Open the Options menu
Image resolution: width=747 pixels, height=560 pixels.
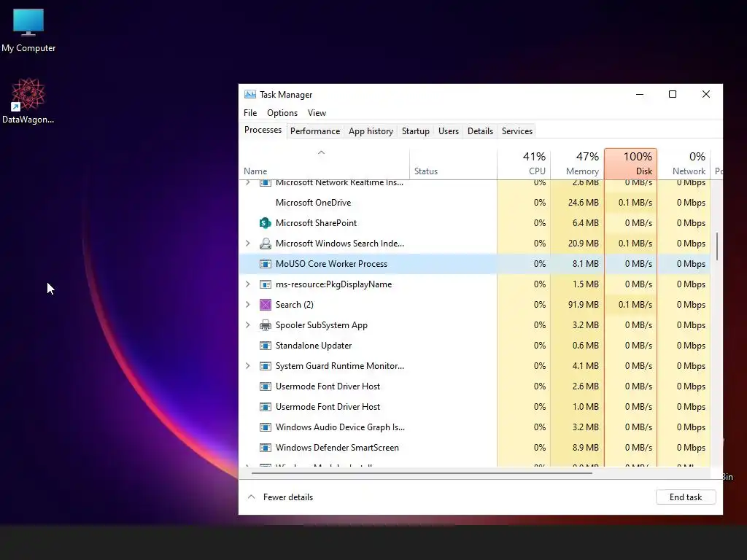click(x=282, y=113)
